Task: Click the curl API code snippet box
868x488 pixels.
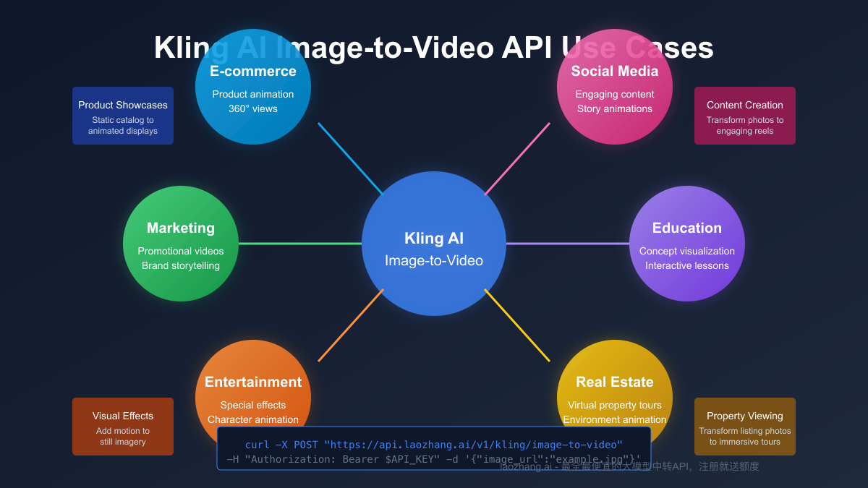Action: tap(434, 448)
